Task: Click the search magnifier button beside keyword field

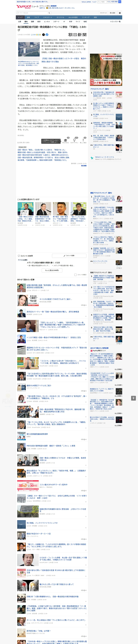Action: point(49,13)
